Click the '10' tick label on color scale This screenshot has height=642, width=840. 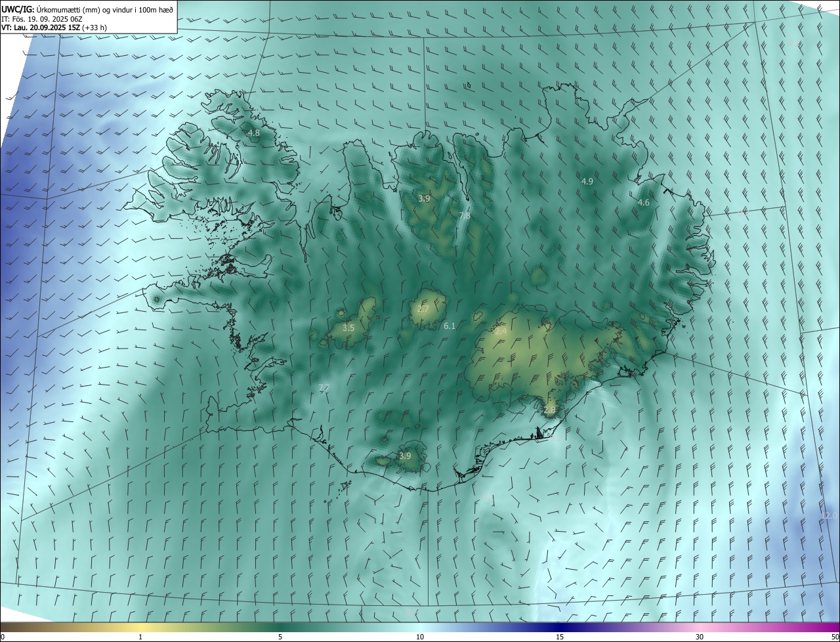(x=420, y=637)
